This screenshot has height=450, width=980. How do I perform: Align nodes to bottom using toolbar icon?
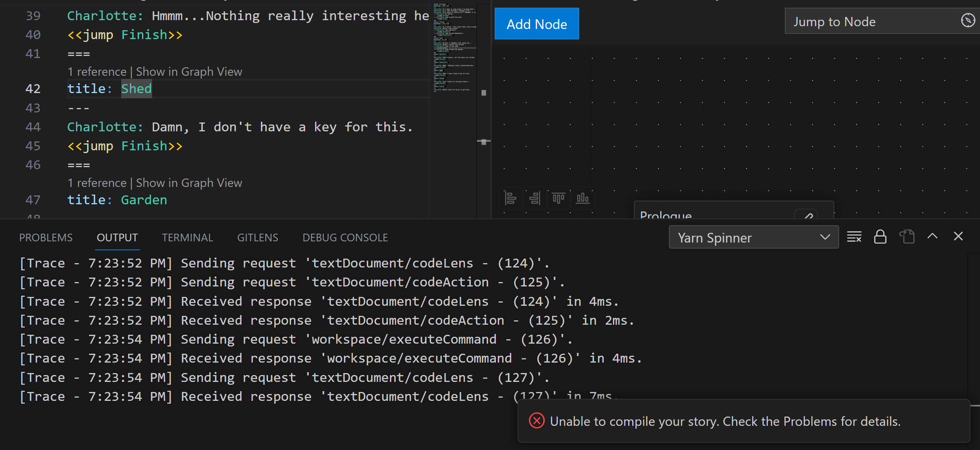[x=583, y=198]
